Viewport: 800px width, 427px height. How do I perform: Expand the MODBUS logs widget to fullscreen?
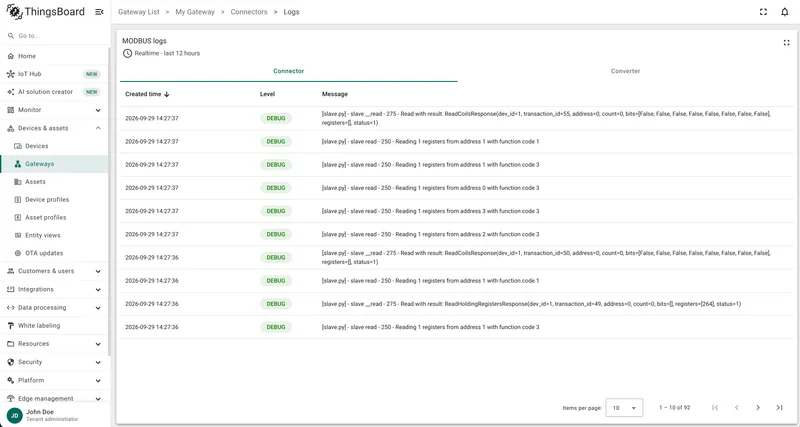tap(786, 43)
